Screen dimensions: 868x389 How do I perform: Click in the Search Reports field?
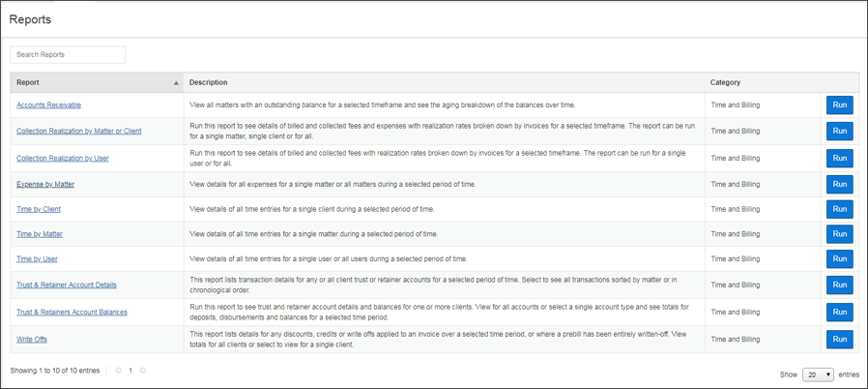(x=68, y=55)
